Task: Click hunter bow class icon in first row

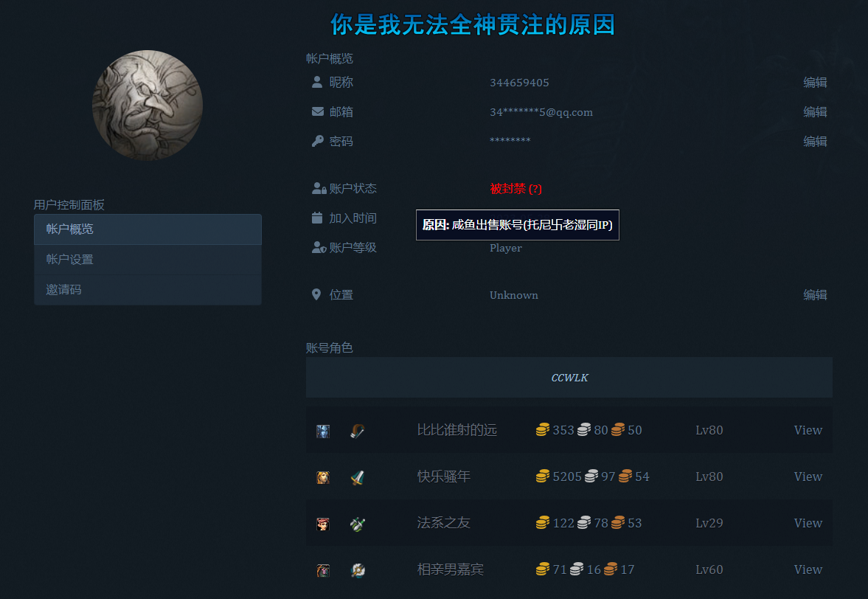Action: coord(358,431)
